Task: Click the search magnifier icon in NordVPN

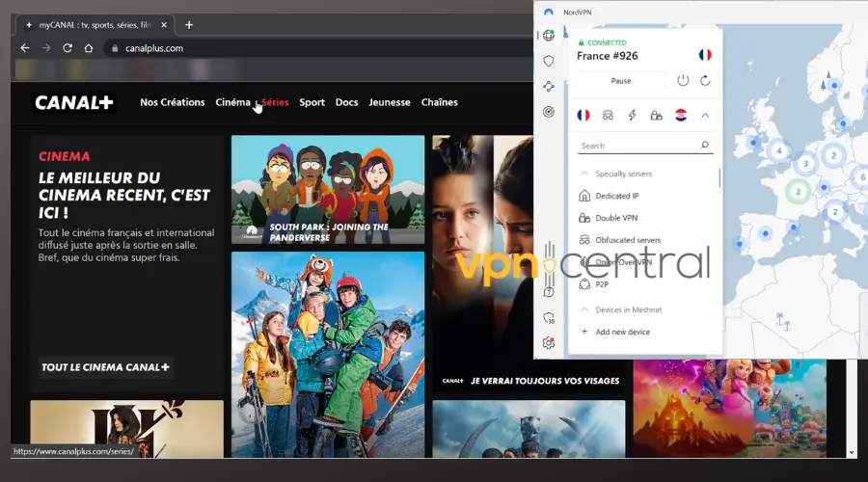Action: pyautogui.click(x=705, y=145)
